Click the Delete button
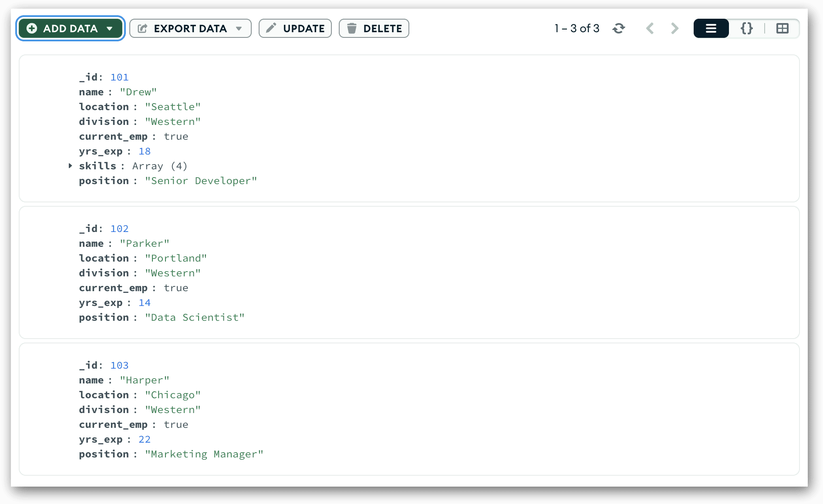Viewport: 823px width, 504px height. coord(374,29)
